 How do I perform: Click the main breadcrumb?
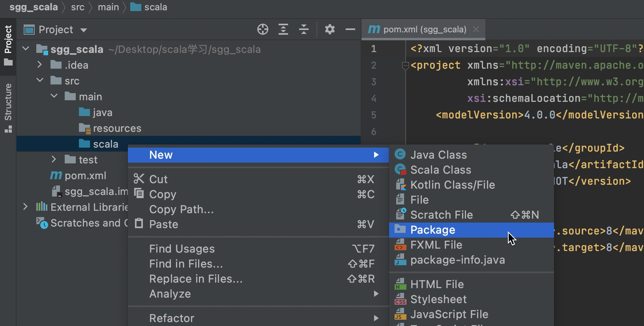pyautogui.click(x=108, y=7)
